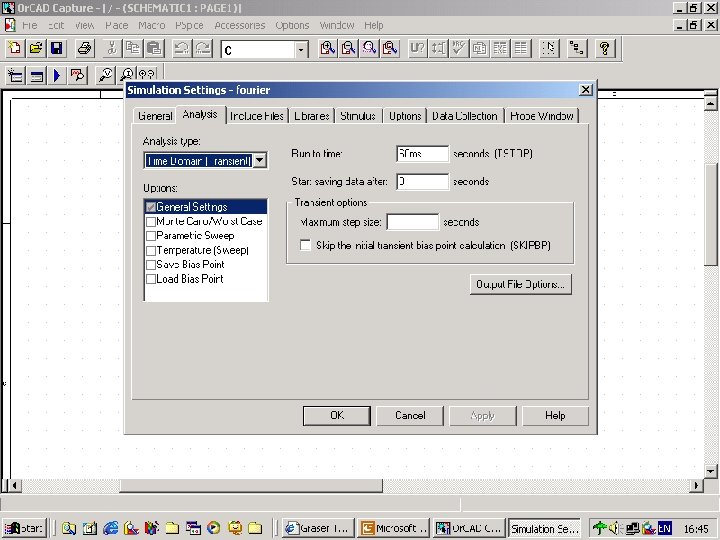The width and height of the screenshot is (720, 540).
Task: Open the Macro menu
Action: pos(152,25)
